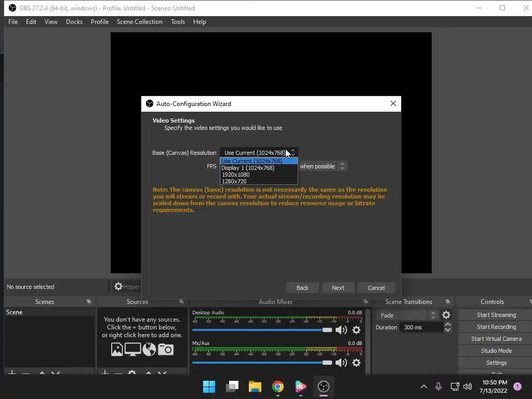
Task: Open Mic/Aux gear settings
Action: click(356, 363)
